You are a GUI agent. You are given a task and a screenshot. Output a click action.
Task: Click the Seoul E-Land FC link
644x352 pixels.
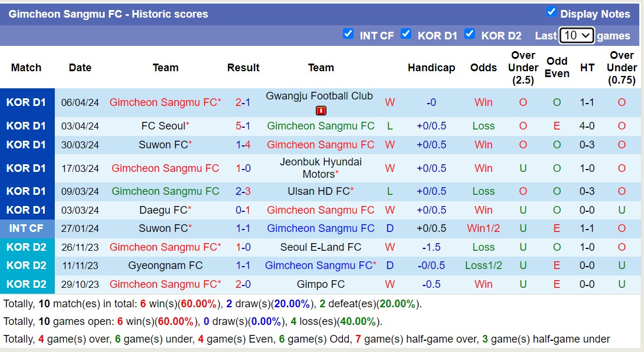[321, 247]
